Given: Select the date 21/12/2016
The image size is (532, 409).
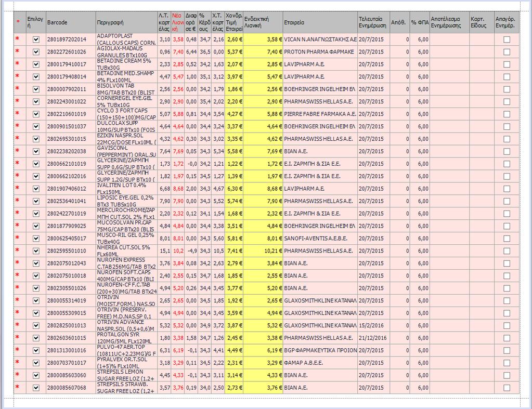Looking at the screenshot, I should click(x=373, y=338).
